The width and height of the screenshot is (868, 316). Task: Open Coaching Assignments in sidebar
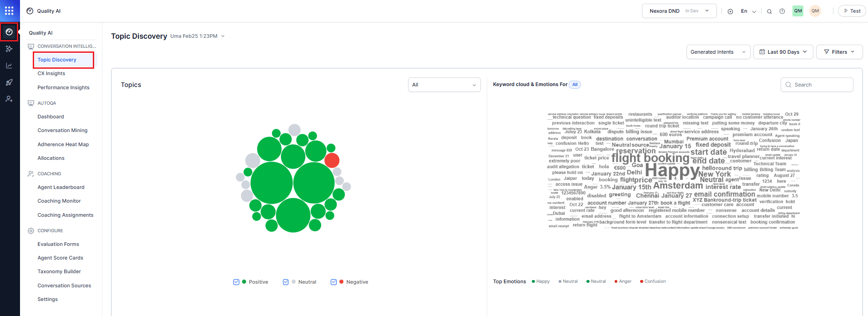(66, 215)
